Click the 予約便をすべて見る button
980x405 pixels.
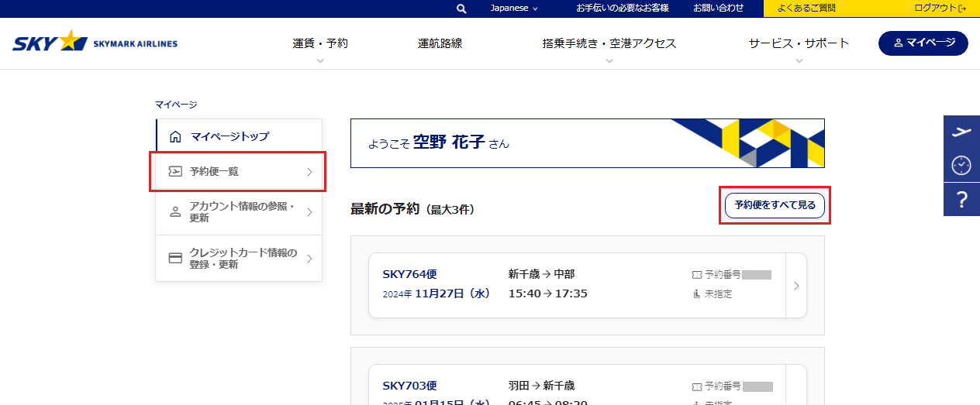tap(775, 205)
